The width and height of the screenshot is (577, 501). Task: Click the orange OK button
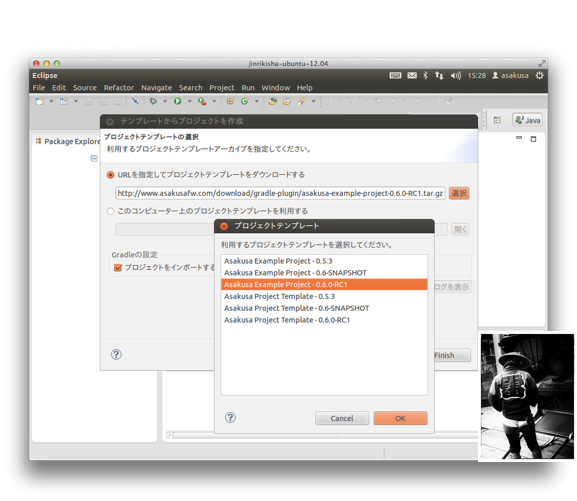tap(400, 418)
